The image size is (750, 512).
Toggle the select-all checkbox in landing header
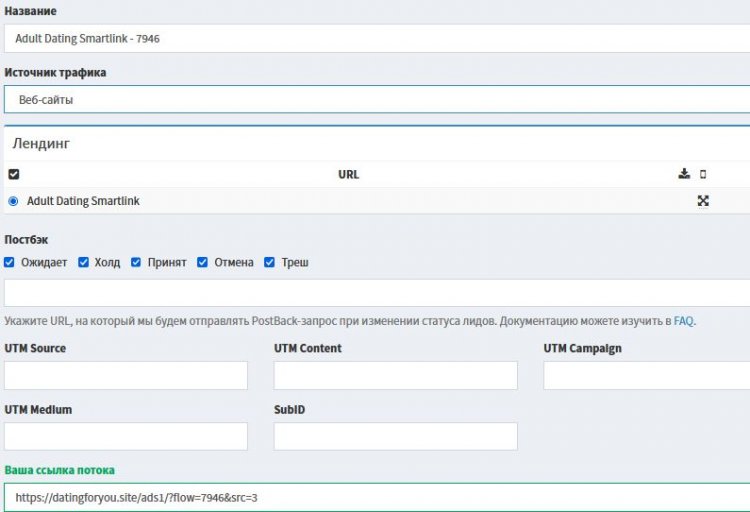[x=13, y=174]
